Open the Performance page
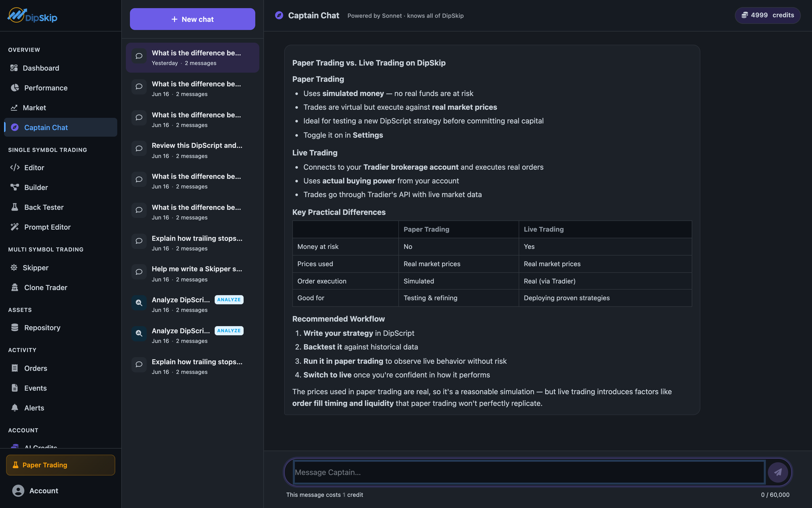This screenshot has width=812, height=508. 61,88
